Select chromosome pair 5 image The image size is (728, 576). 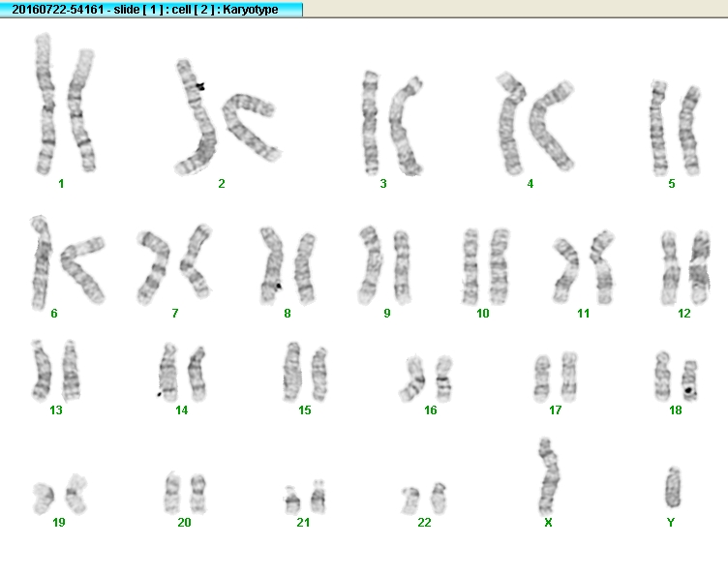[675, 128]
